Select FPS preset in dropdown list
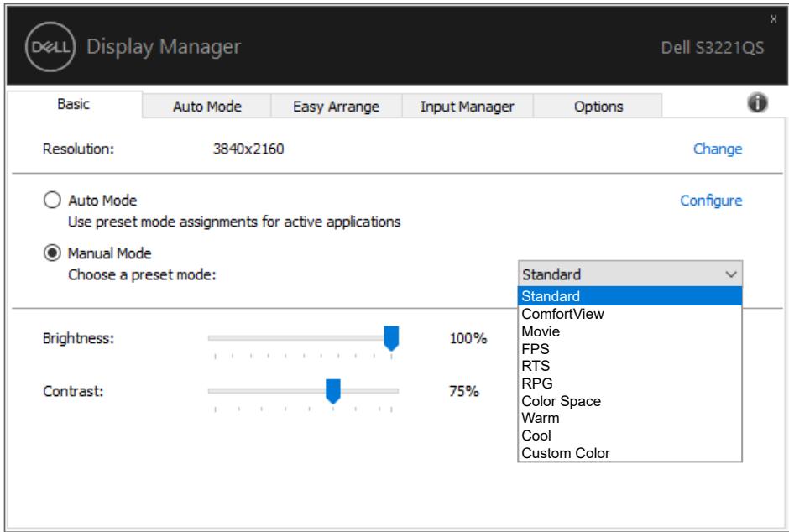Viewport: 789px width, 532px height. point(630,349)
